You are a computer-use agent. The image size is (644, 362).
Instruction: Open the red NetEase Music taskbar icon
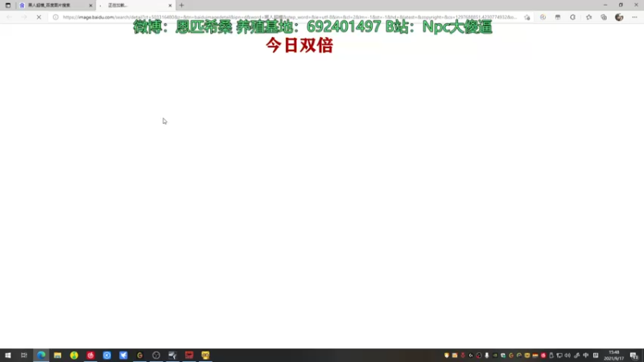coord(90,355)
